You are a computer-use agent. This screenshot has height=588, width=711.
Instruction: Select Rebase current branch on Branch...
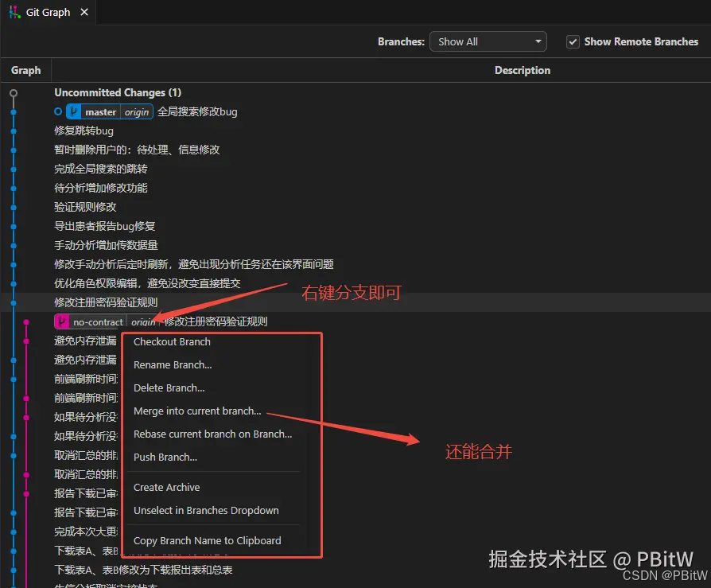(212, 434)
